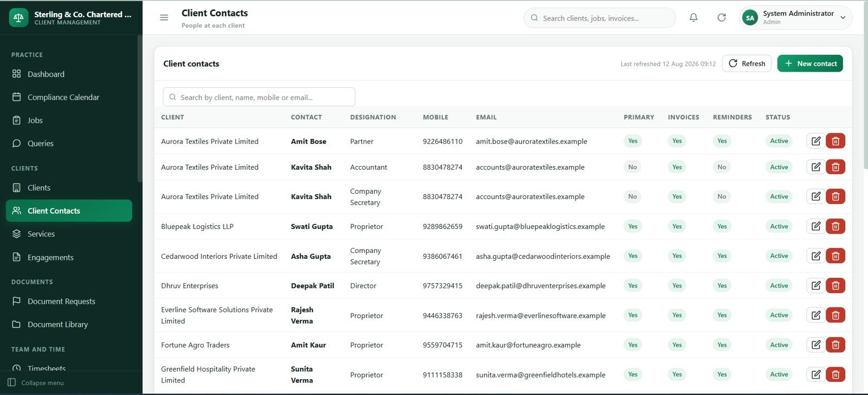Click Reminders 'No' badge for Kavita Shah Company Secretary

tap(722, 196)
